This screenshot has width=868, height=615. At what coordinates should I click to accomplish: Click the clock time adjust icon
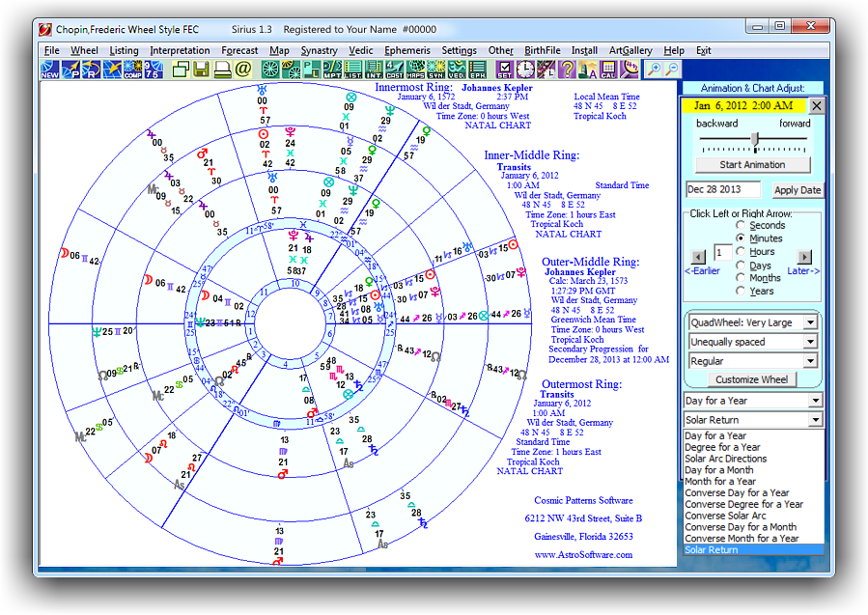click(x=525, y=70)
